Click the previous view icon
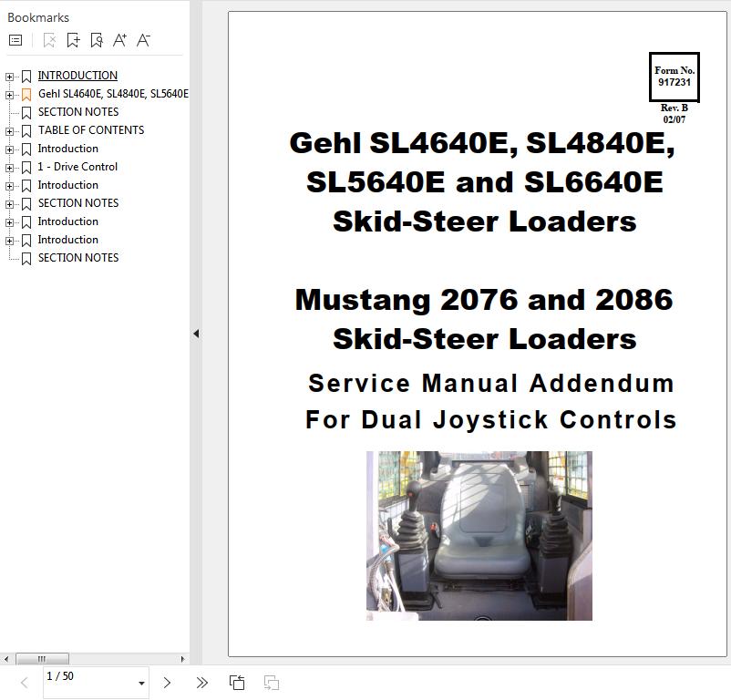 (237, 684)
